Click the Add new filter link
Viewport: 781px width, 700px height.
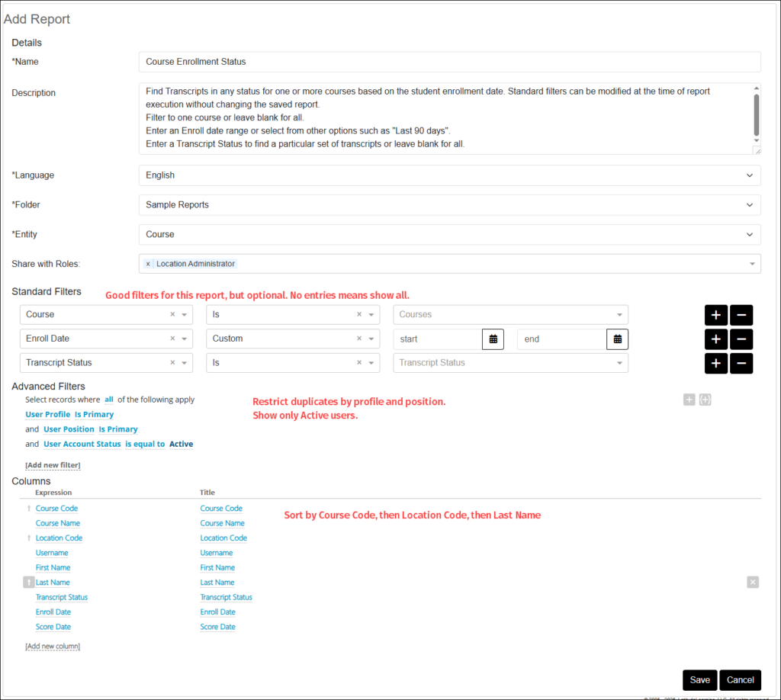[x=53, y=465]
